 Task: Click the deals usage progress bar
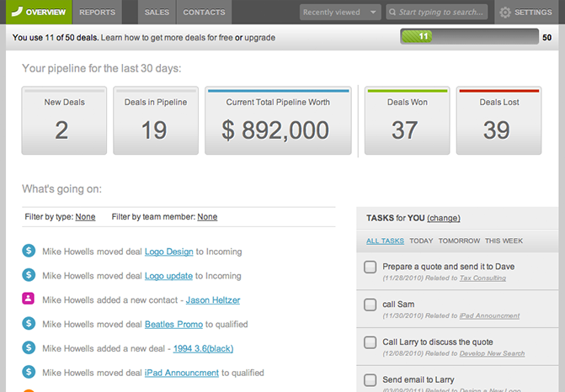(x=470, y=36)
